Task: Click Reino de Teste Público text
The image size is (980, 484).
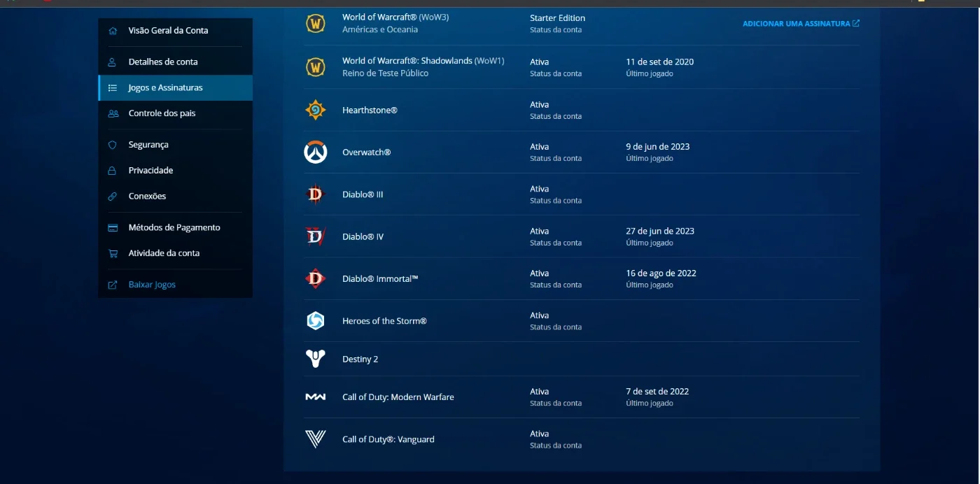Action: pos(385,73)
